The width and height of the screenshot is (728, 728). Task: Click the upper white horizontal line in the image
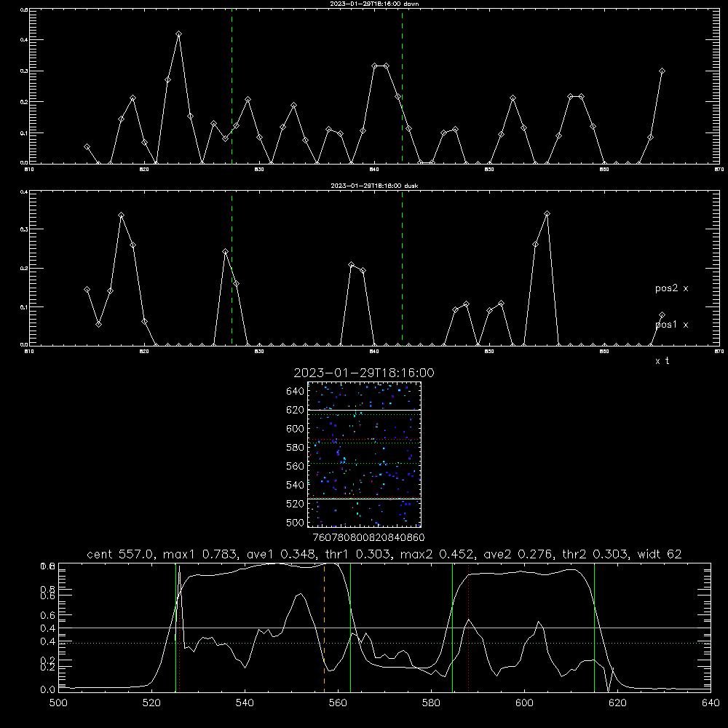pos(364,410)
